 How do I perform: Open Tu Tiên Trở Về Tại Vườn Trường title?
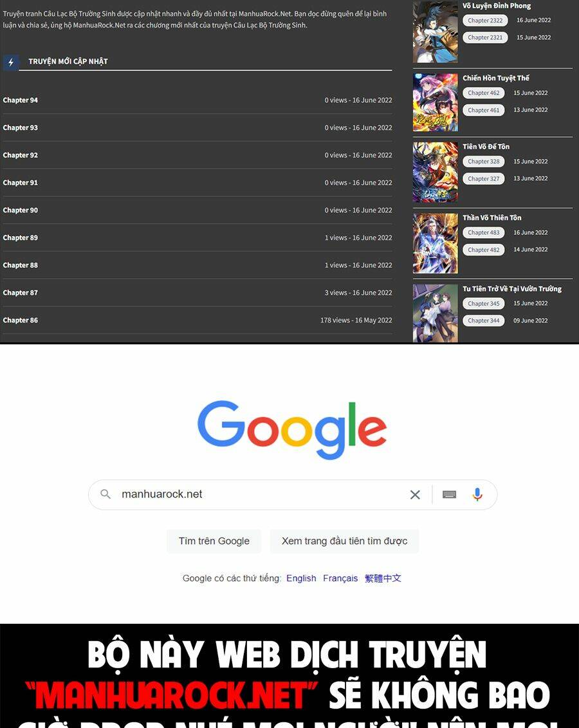pyautogui.click(x=511, y=289)
